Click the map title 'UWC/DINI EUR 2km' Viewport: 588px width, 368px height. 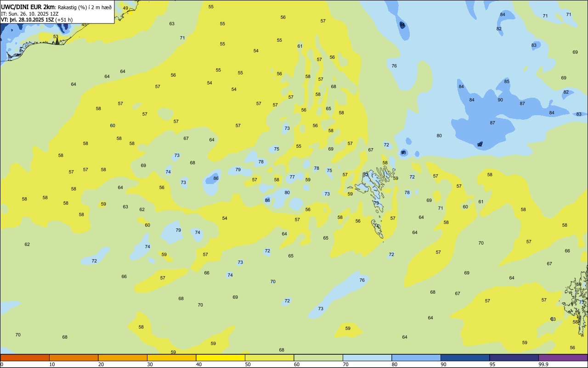click(28, 7)
